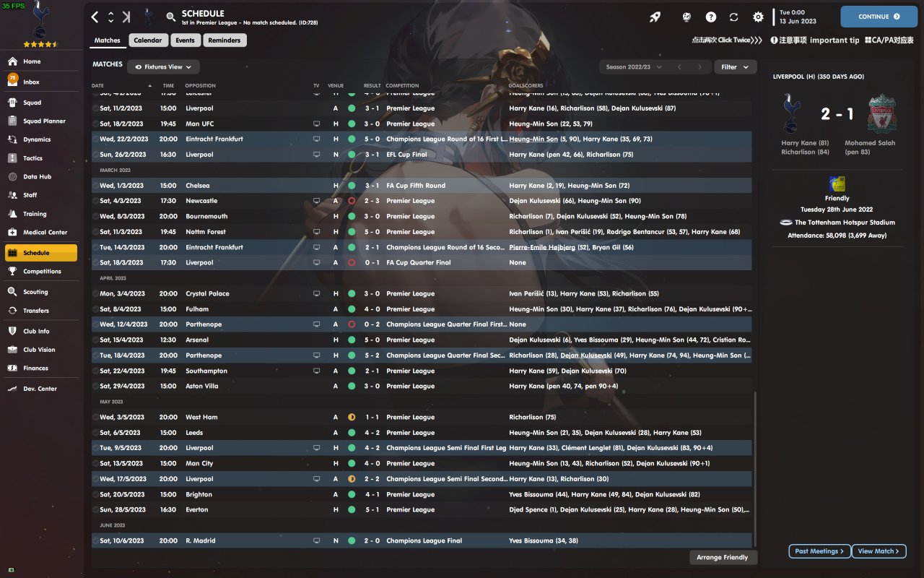Click the face icon beside the rocket

[x=687, y=17]
